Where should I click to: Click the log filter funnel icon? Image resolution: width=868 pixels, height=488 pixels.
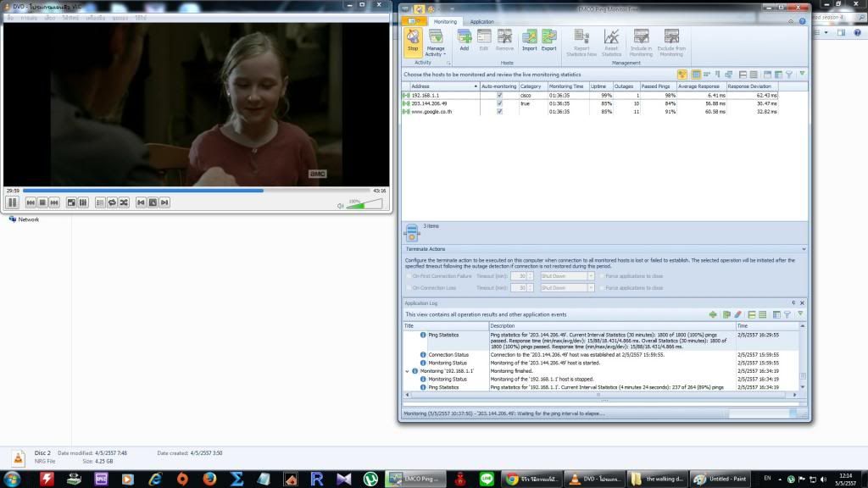tap(787, 314)
